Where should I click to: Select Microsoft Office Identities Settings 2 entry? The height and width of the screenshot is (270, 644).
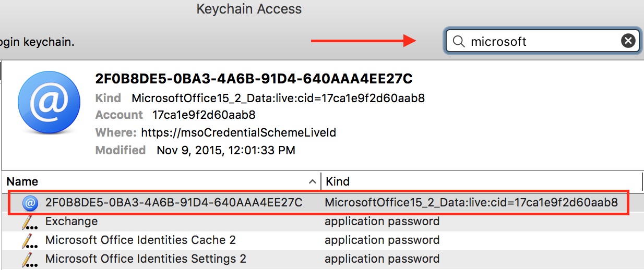click(146, 259)
